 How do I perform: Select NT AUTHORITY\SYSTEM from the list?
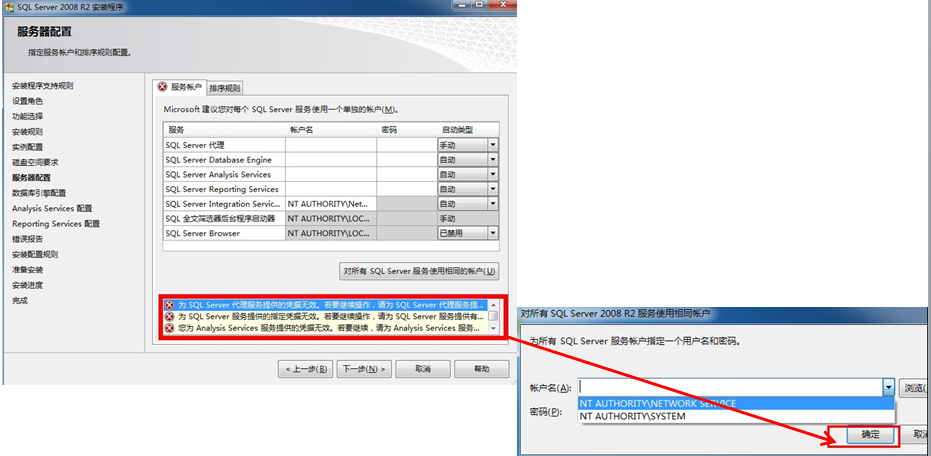(736, 416)
